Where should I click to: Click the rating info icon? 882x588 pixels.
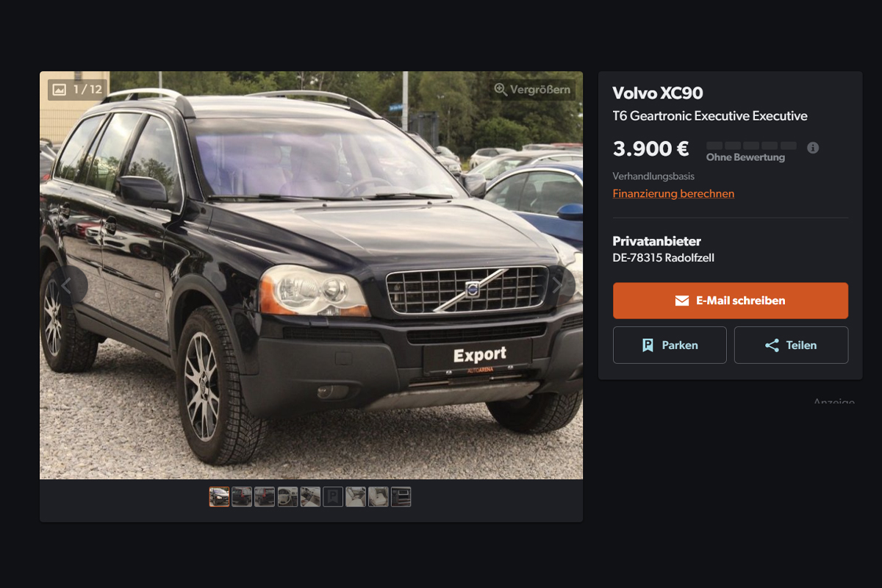click(x=813, y=148)
